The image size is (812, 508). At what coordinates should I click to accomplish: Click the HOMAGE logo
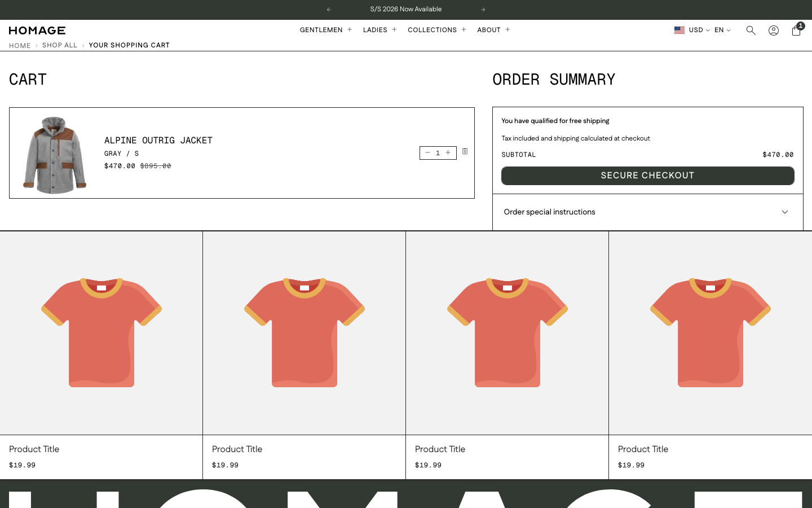tap(37, 30)
